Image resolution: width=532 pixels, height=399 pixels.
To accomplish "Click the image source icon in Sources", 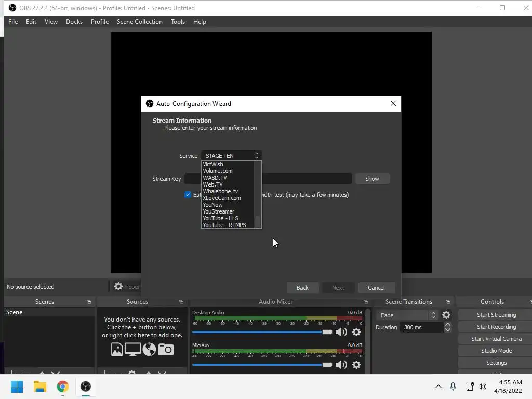I will point(117,349).
